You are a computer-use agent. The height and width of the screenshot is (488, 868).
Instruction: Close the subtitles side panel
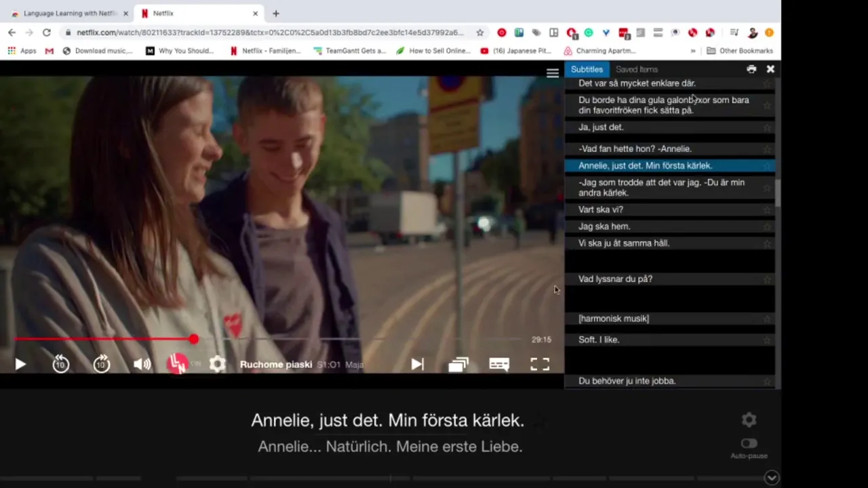tap(770, 69)
